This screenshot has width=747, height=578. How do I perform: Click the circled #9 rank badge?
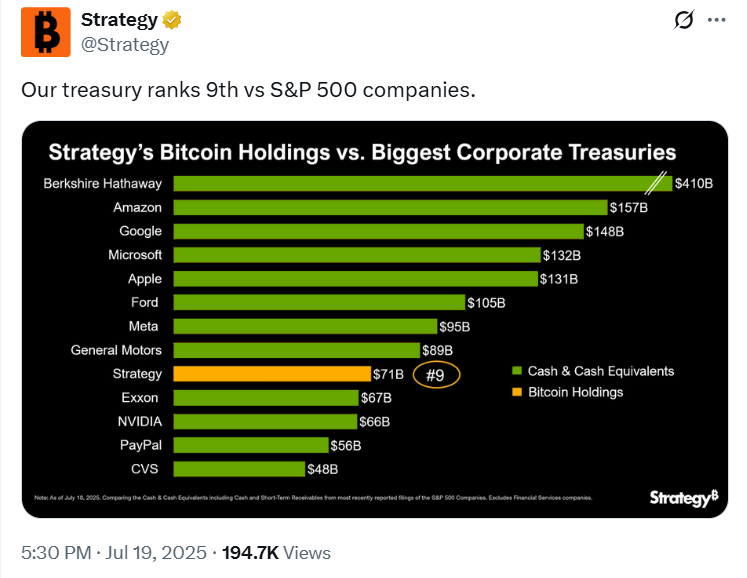436,375
